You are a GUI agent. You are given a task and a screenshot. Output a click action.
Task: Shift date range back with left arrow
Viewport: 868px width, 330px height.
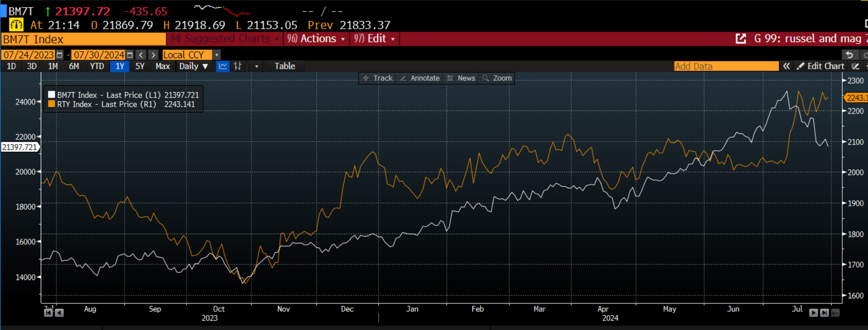click(x=141, y=55)
